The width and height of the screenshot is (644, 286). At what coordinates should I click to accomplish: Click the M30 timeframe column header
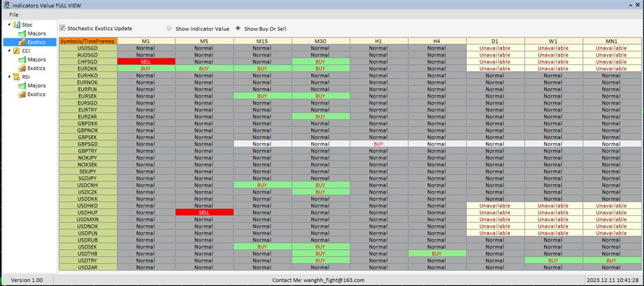coord(321,41)
